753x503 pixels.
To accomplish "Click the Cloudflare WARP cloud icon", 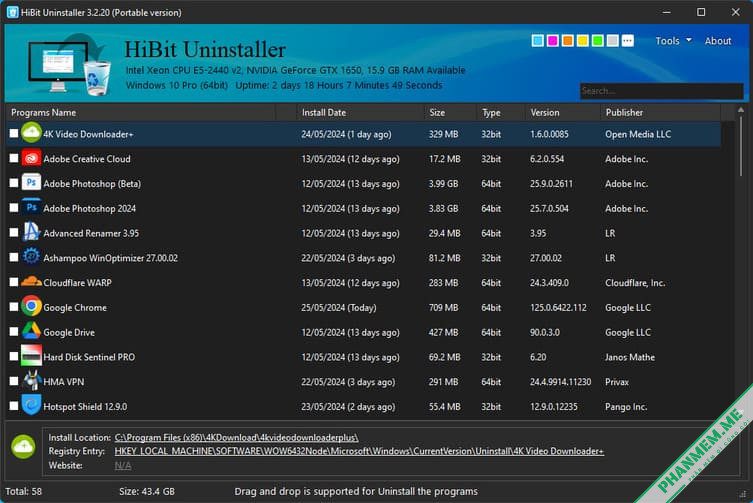I will coord(31,282).
